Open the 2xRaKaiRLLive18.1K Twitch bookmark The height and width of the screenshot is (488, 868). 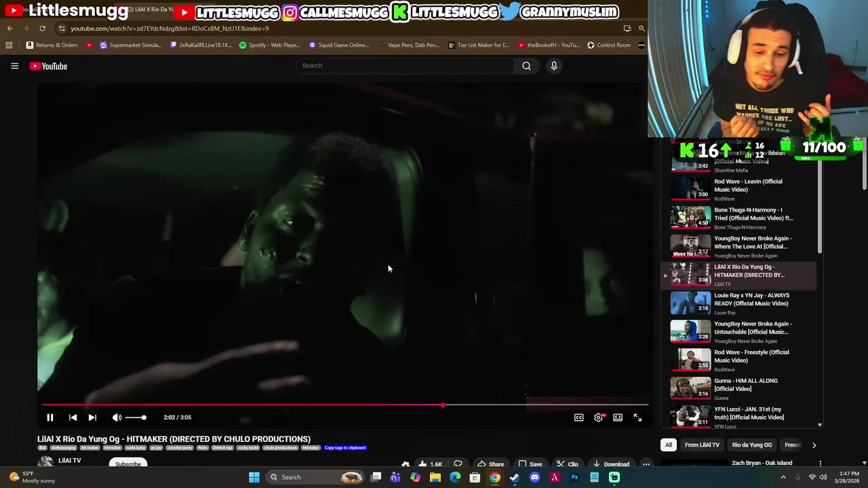coord(200,45)
